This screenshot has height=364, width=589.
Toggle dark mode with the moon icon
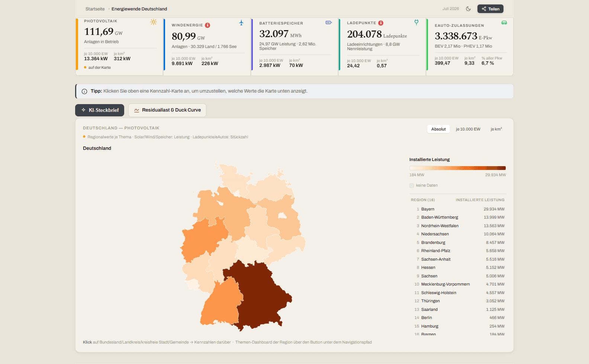tap(469, 9)
